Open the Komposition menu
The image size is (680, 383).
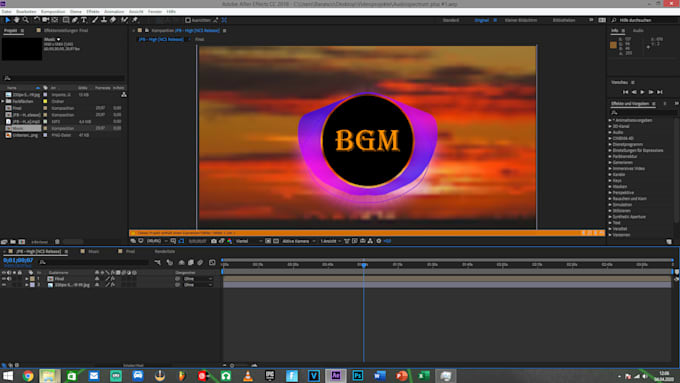53,12
